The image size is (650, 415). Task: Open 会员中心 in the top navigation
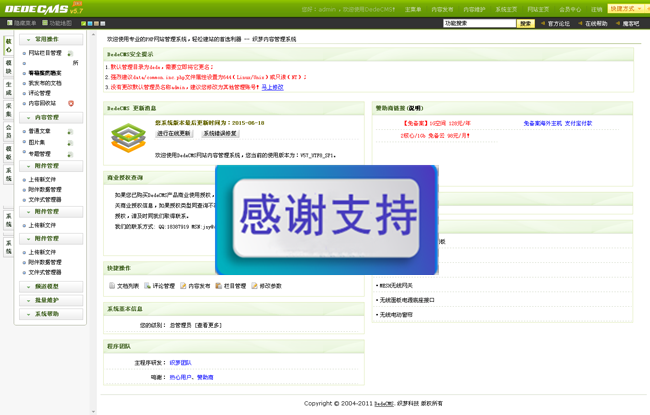tap(570, 9)
